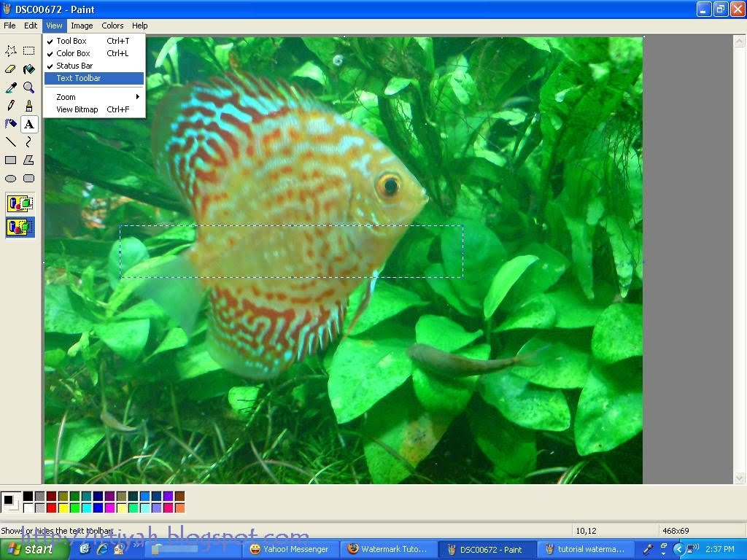Pick the Eraser tool
The height and width of the screenshot is (560, 747).
tap(10, 69)
